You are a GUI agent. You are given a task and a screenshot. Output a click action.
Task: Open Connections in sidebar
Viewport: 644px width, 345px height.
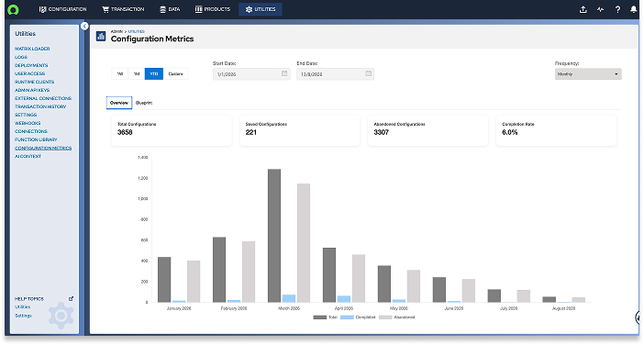tap(31, 131)
